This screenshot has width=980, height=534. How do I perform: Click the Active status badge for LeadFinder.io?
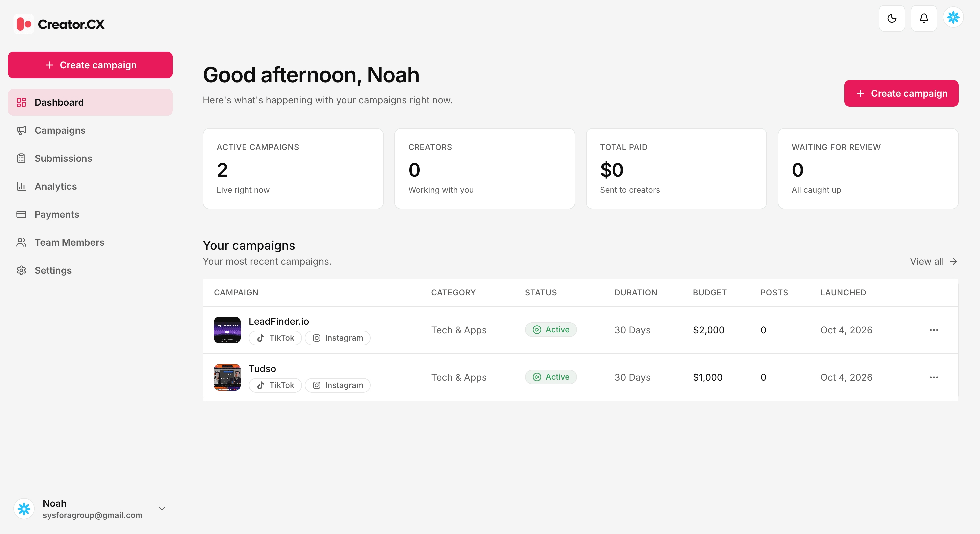coord(551,329)
